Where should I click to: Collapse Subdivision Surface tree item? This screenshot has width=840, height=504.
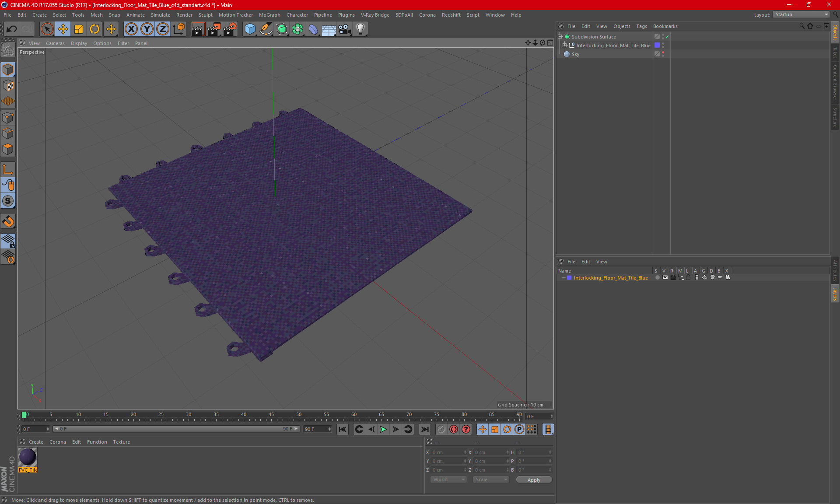point(560,37)
